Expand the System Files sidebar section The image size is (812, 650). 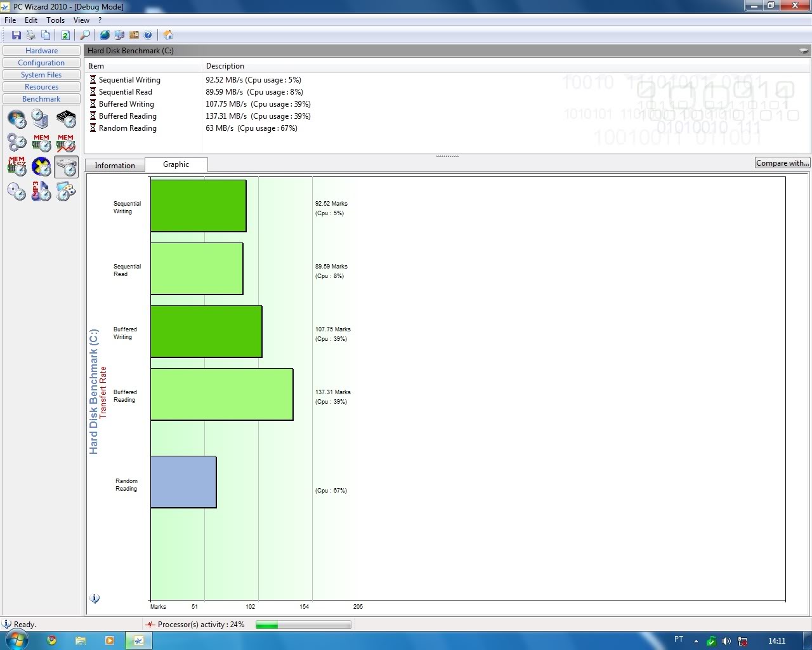click(41, 75)
